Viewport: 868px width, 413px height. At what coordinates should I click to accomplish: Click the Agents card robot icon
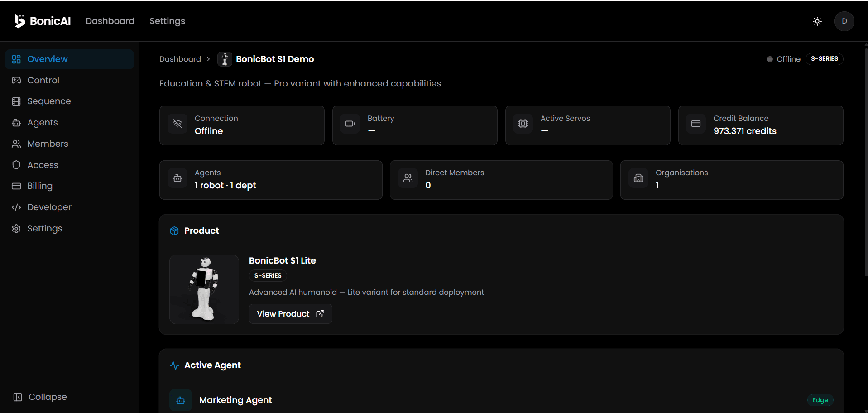(x=177, y=178)
